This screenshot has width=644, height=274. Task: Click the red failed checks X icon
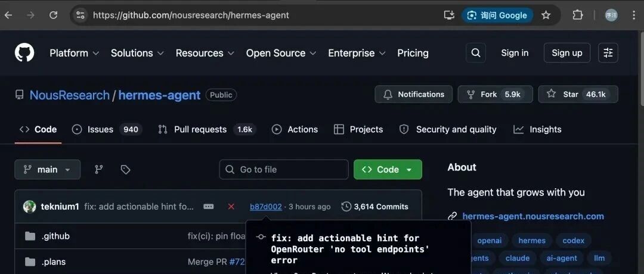[x=231, y=207]
